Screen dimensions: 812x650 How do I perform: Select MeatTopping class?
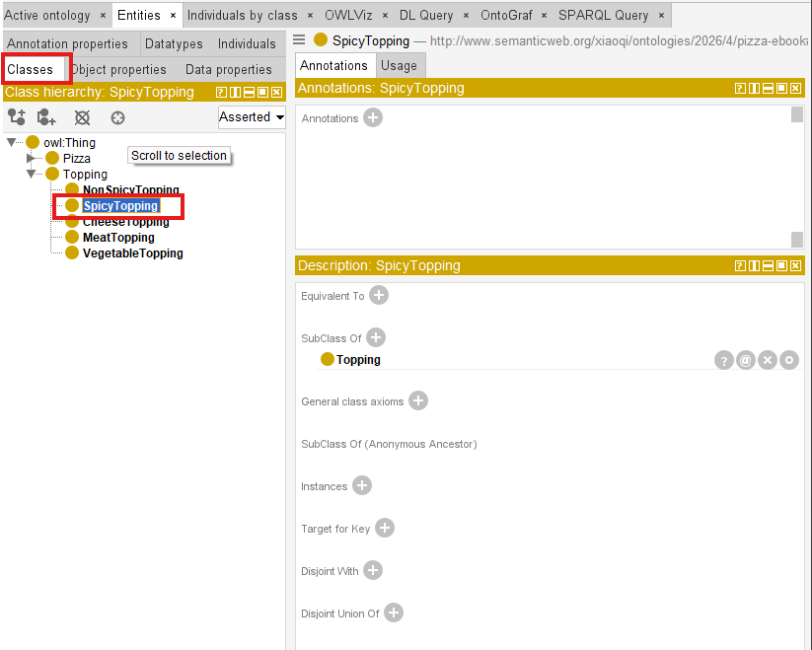118,238
